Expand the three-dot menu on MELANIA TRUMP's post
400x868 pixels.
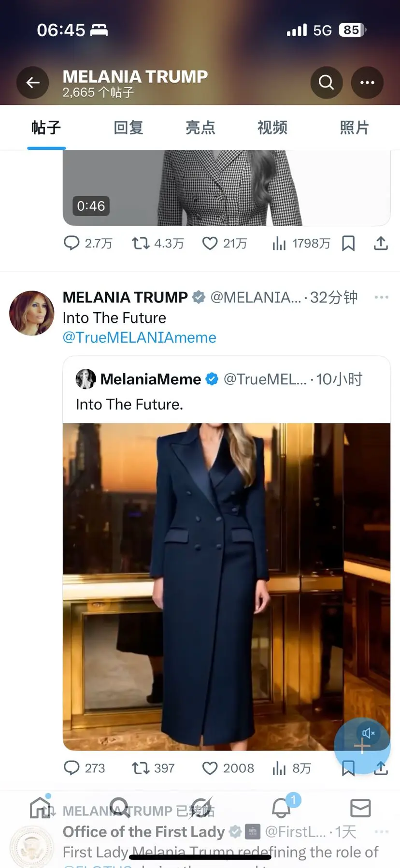point(381,297)
